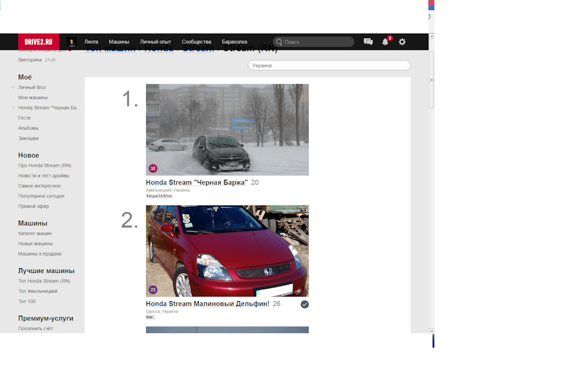Open Топ Хмельницкий link
577x392 pixels.
coord(38,291)
